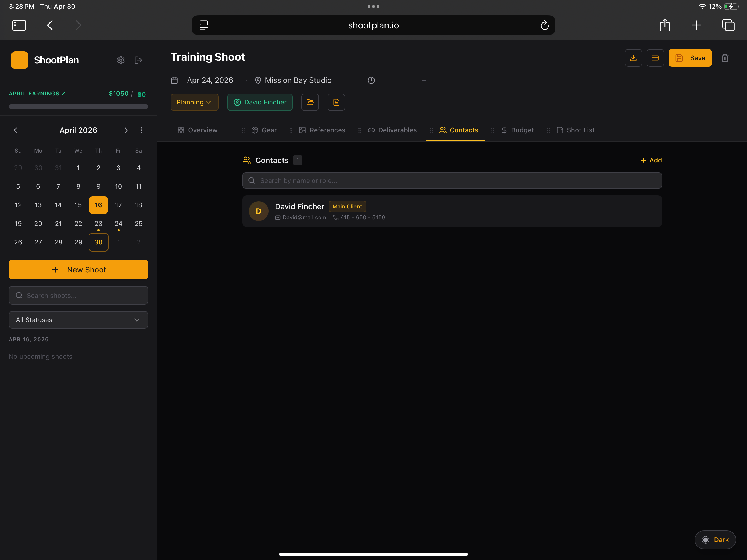Select April 30 in the calendar
747x560 pixels.
pos(98,242)
